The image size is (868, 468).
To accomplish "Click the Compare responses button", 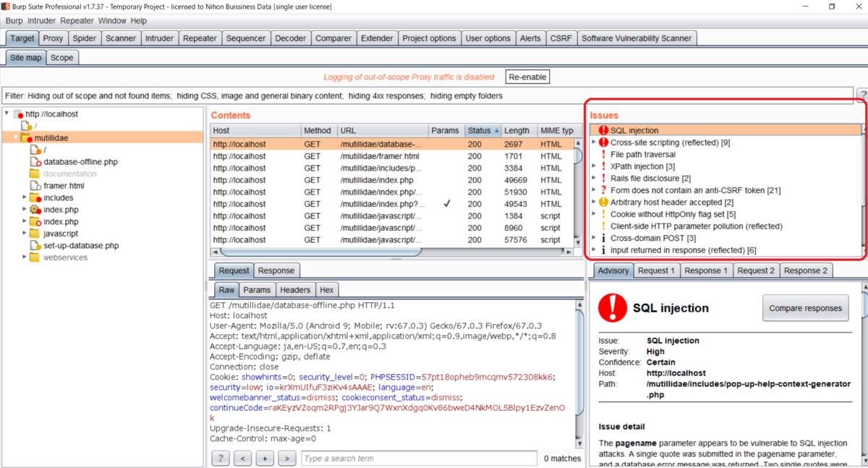I will (806, 308).
